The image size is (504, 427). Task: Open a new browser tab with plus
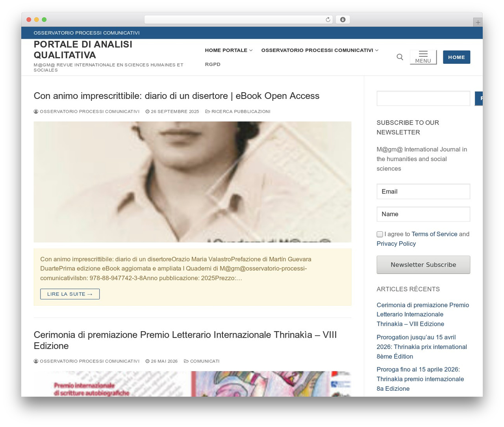point(478,22)
